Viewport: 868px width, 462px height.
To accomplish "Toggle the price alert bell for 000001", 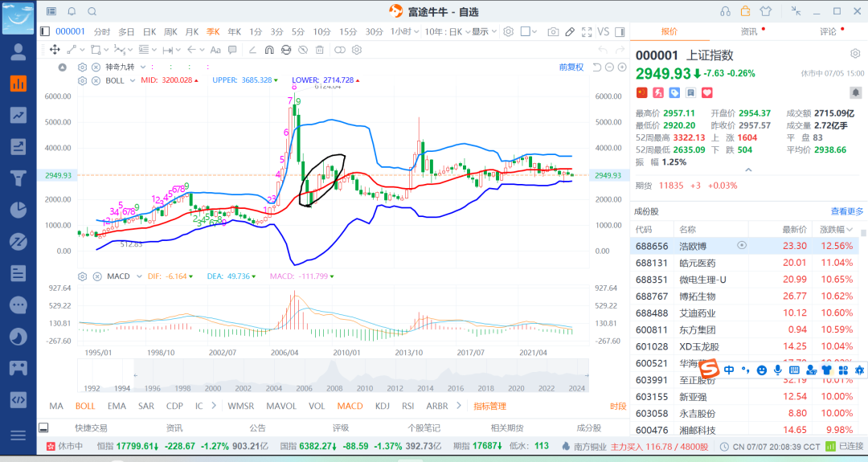I will [x=855, y=92].
